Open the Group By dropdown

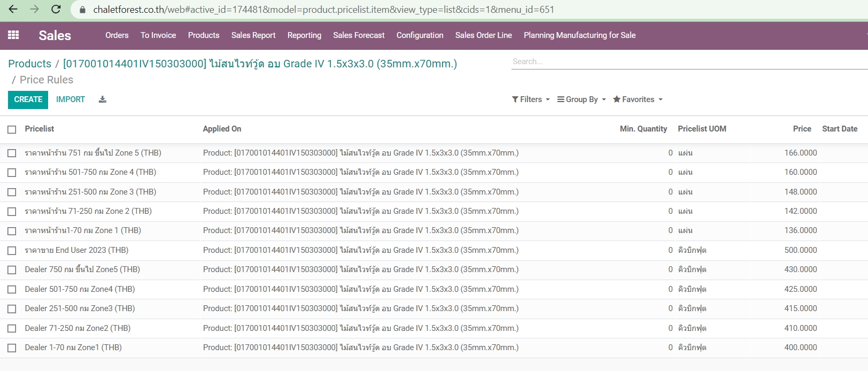(581, 99)
